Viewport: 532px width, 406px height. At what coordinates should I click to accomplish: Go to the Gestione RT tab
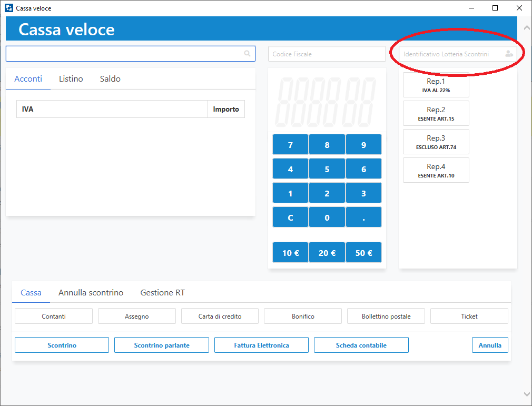pyautogui.click(x=162, y=293)
